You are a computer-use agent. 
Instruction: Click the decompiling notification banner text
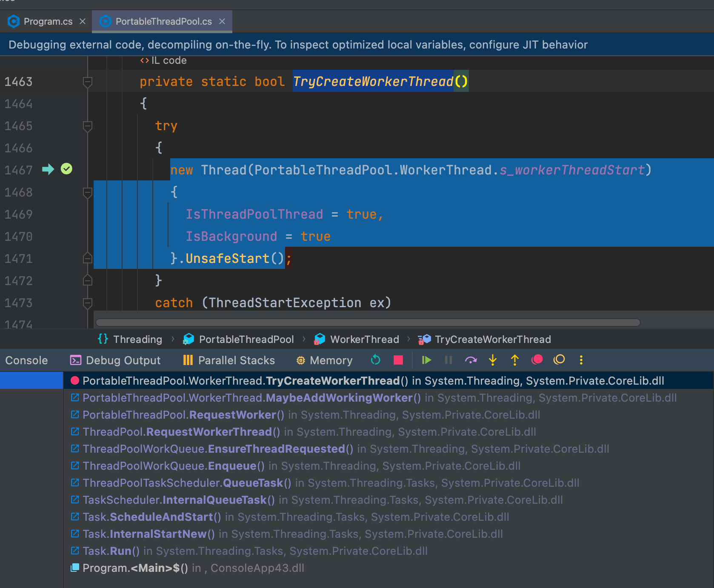(298, 45)
